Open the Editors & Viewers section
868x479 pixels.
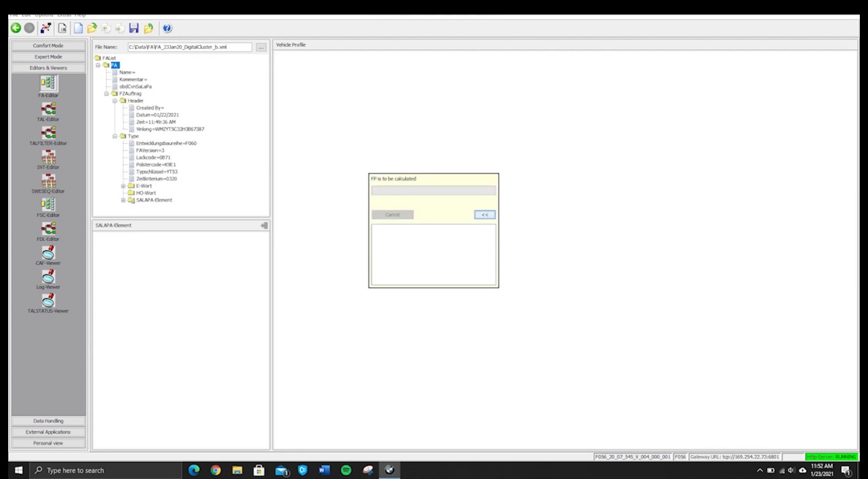[48, 68]
